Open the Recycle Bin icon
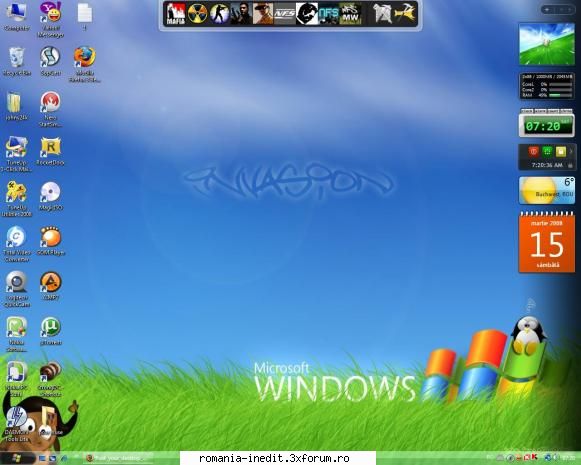The height and width of the screenshot is (465, 581). (17, 61)
